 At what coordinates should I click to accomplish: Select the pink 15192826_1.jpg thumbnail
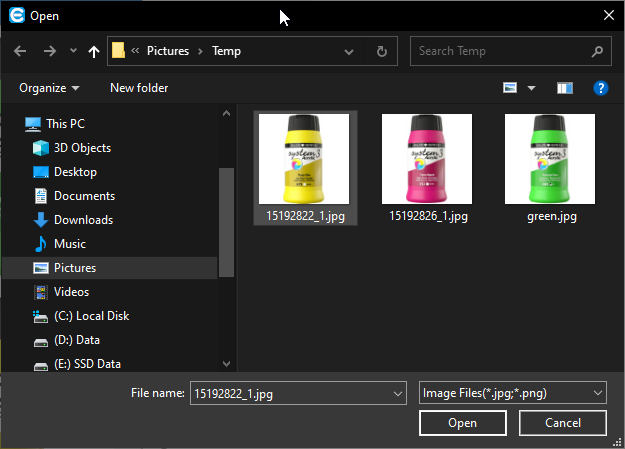(x=427, y=158)
